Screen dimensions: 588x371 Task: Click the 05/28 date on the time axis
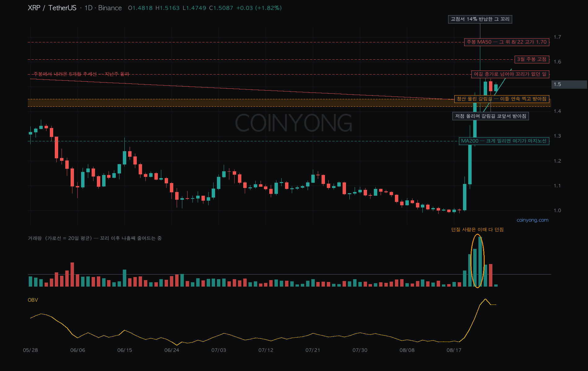[x=30, y=350]
